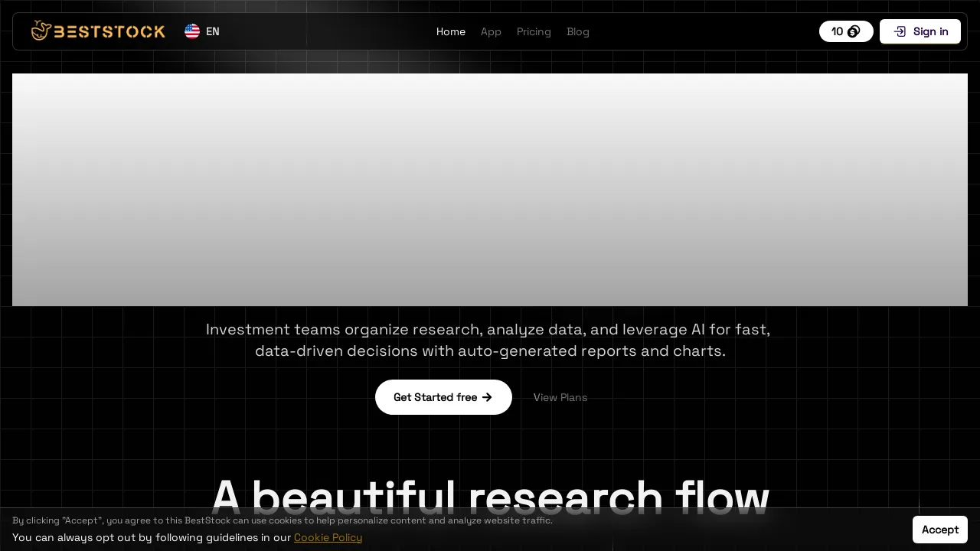Screen dimensions: 980x551
Task: Click the Sign in button
Action: pyautogui.click(x=920, y=31)
